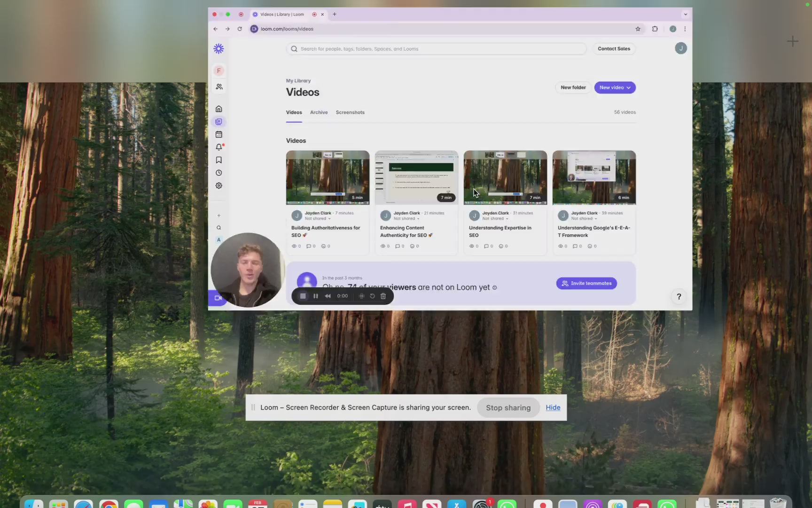Switch to the Archive tab
The width and height of the screenshot is (812, 508).
pyautogui.click(x=319, y=112)
